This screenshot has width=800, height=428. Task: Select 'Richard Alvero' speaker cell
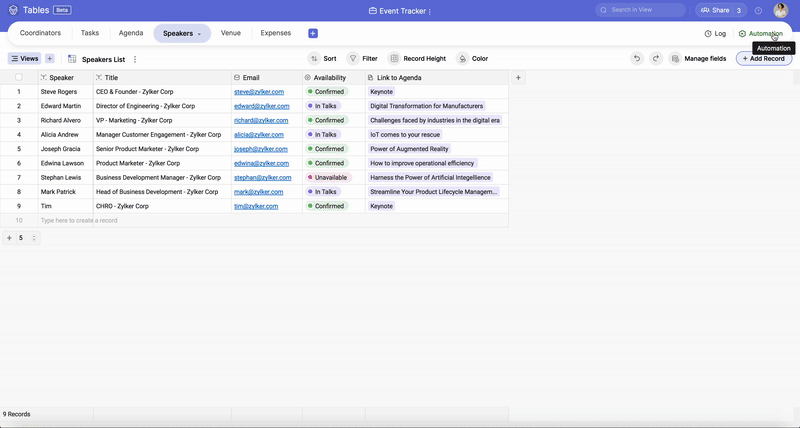click(x=66, y=120)
